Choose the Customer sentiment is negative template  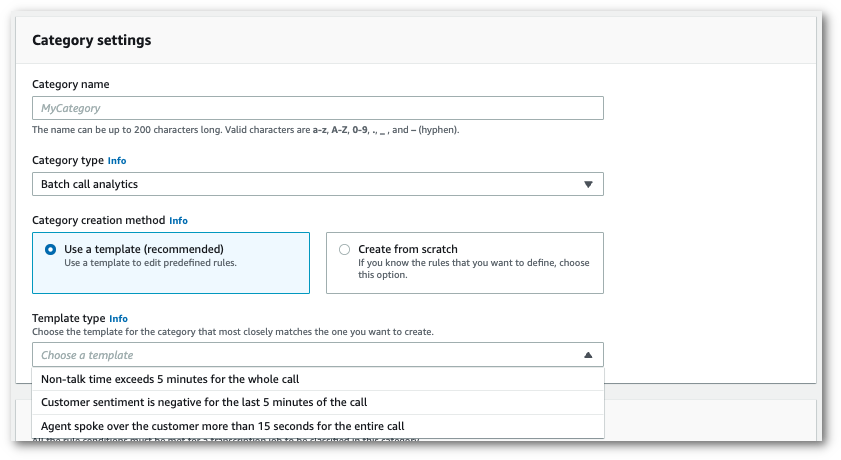click(204, 402)
